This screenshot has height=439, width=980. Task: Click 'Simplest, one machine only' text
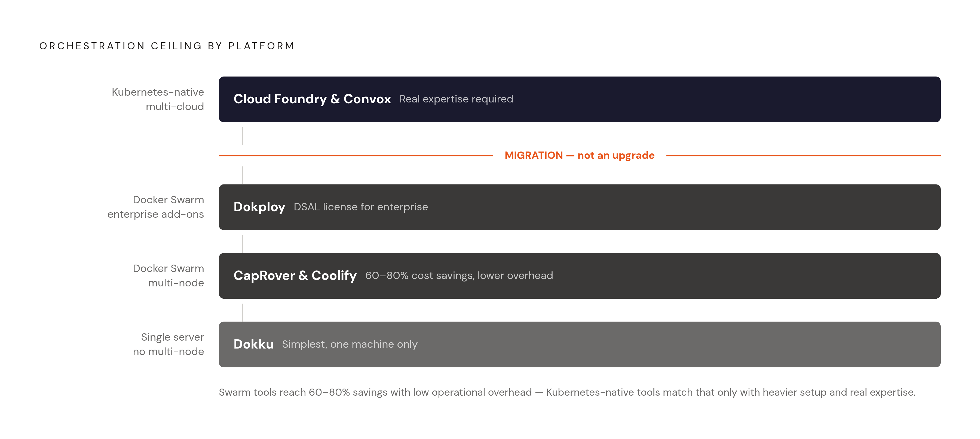pos(350,344)
